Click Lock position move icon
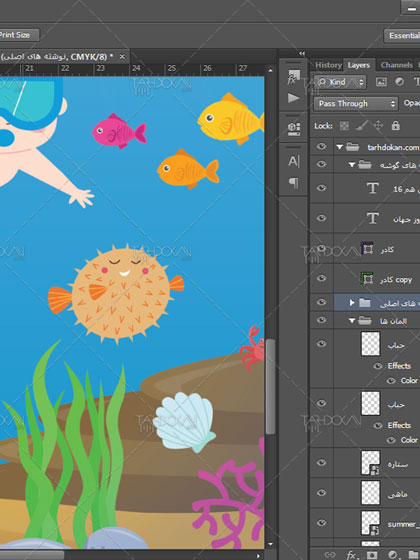Image resolution: width=420 pixels, height=560 pixels. tap(378, 126)
